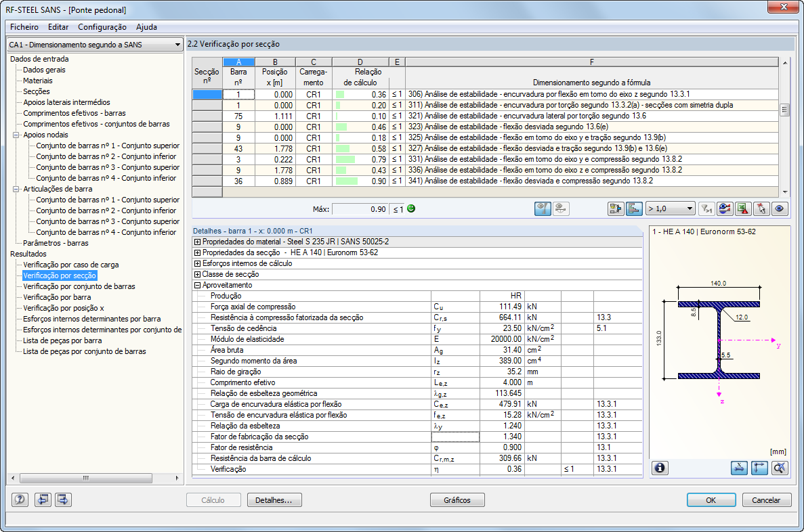Open the Editar menu
The width and height of the screenshot is (804, 532).
58,27
